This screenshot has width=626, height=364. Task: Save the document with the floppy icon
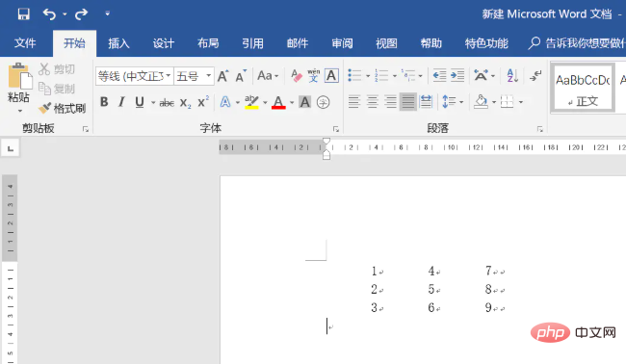(23, 14)
